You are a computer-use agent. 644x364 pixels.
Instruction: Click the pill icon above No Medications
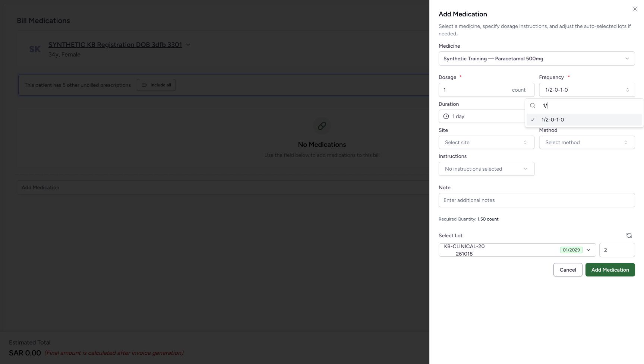click(x=322, y=126)
